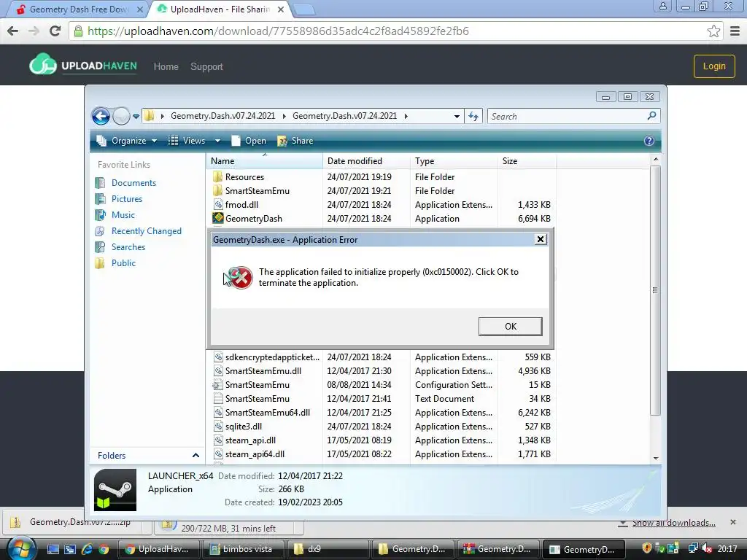Screen dimensions: 747x560
Task: Open Music in Favorite Links
Action: [123, 215]
